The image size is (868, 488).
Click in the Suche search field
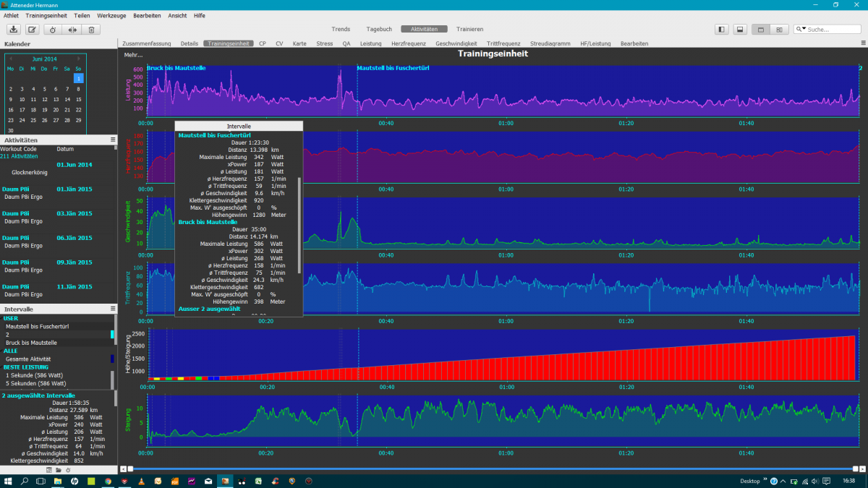[x=832, y=30]
